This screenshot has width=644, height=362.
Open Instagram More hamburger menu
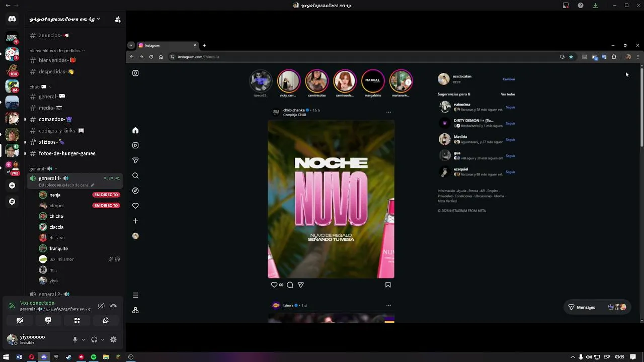coord(135,295)
